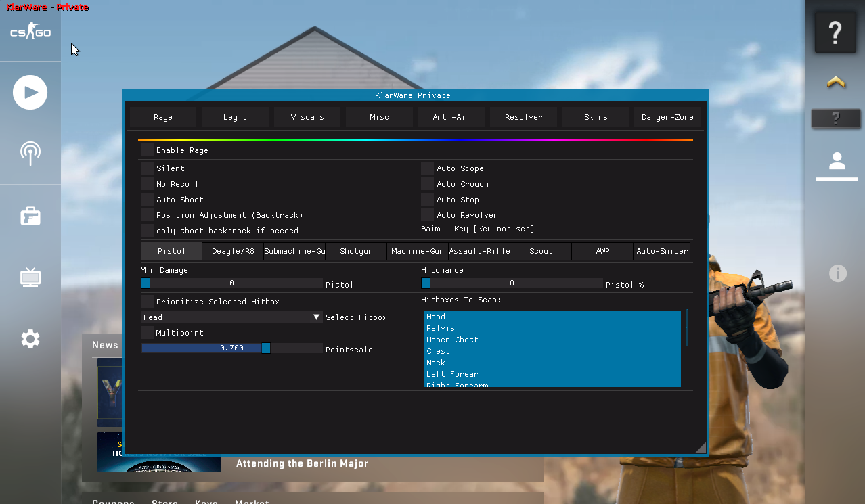Click the Baim Key not set binding

pyautogui.click(x=477, y=229)
